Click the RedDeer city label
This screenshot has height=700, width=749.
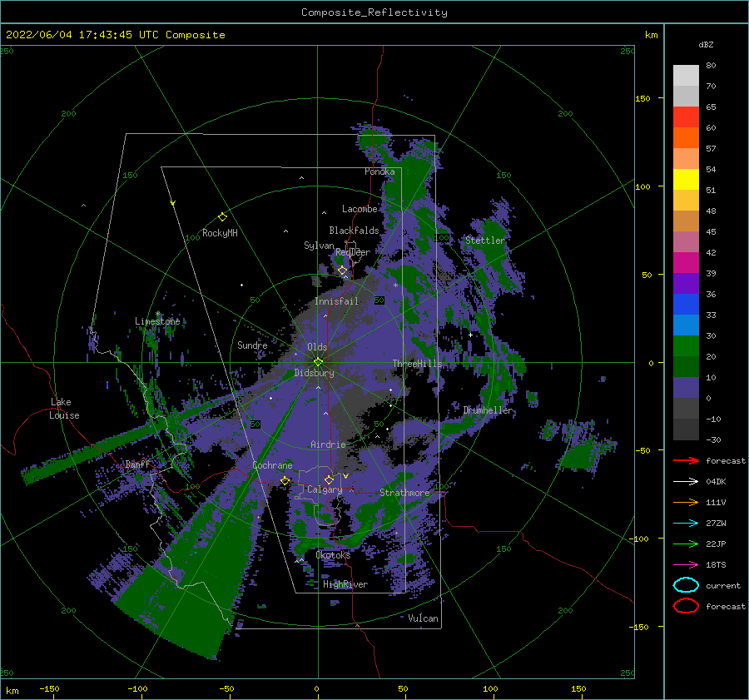(x=353, y=252)
